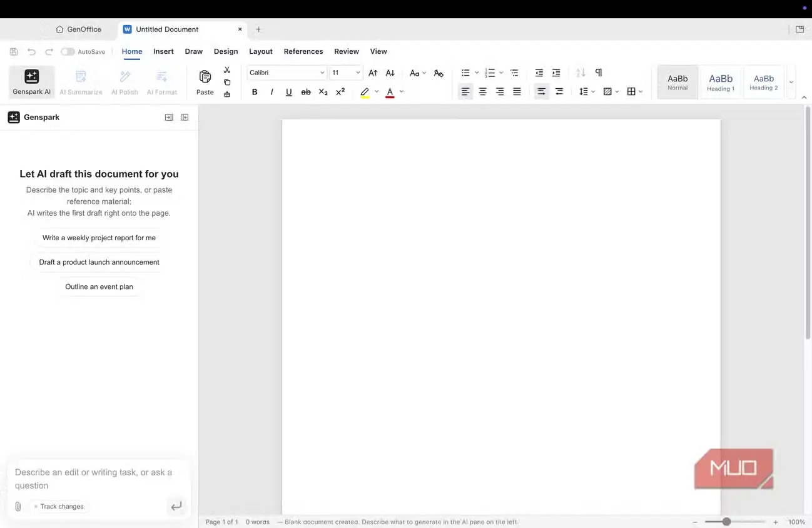Expand the styles gallery arrow

point(791,82)
